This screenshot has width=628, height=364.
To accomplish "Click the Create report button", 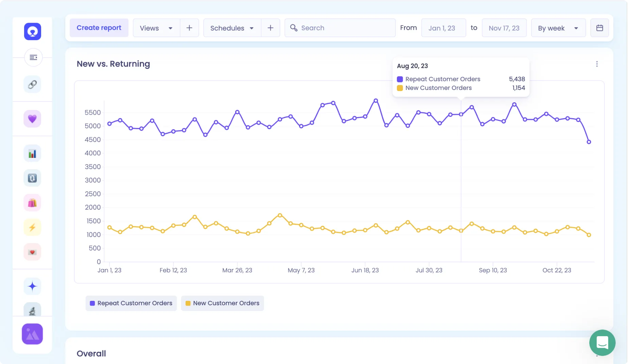I will (x=99, y=28).
